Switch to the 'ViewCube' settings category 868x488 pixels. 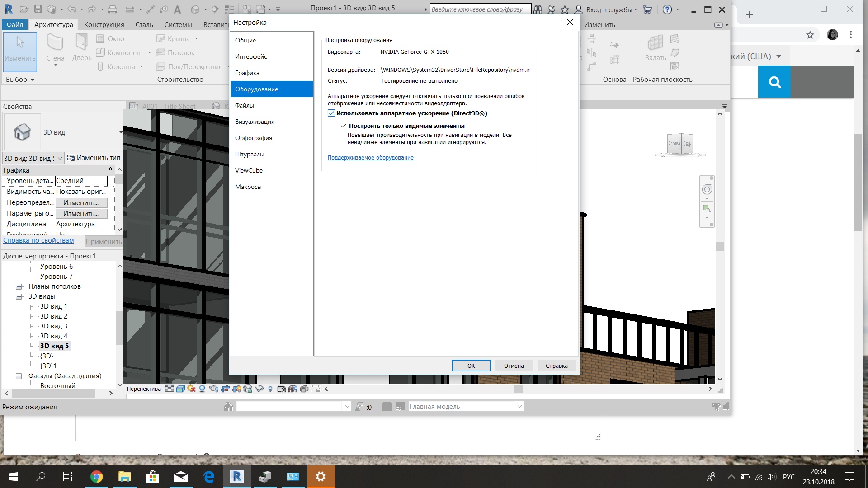tap(249, 170)
